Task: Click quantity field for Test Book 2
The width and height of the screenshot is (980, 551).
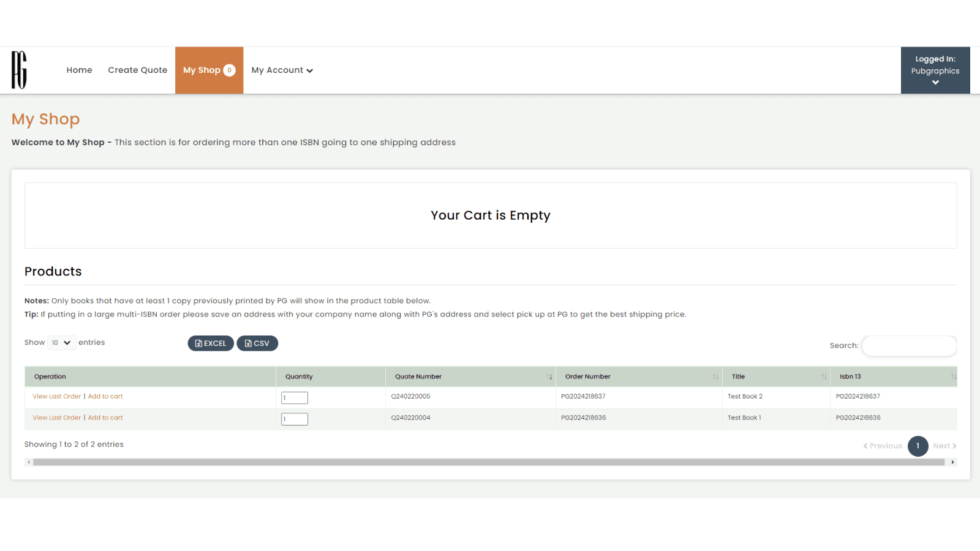Action: point(295,398)
